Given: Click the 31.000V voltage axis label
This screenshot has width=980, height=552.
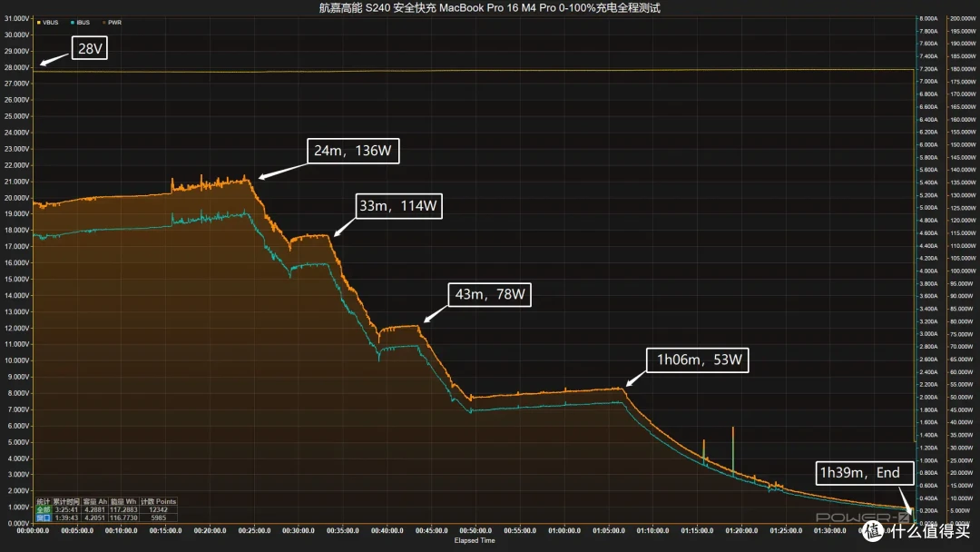Looking at the screenshot, I should (16, 19).
